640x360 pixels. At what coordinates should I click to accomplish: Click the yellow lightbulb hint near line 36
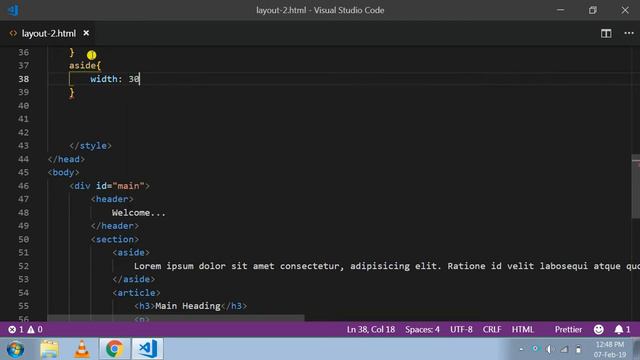[91, 55]
